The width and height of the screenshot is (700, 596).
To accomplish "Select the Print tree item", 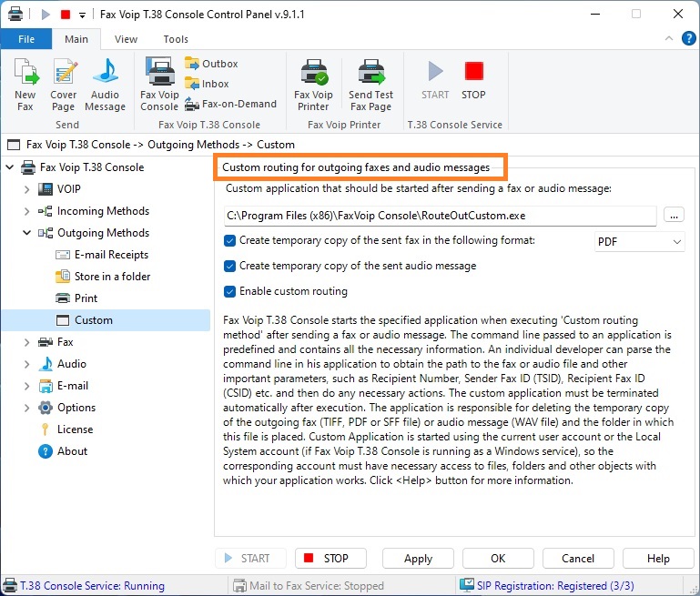I will pyautogui.click(x=76, y=298).
